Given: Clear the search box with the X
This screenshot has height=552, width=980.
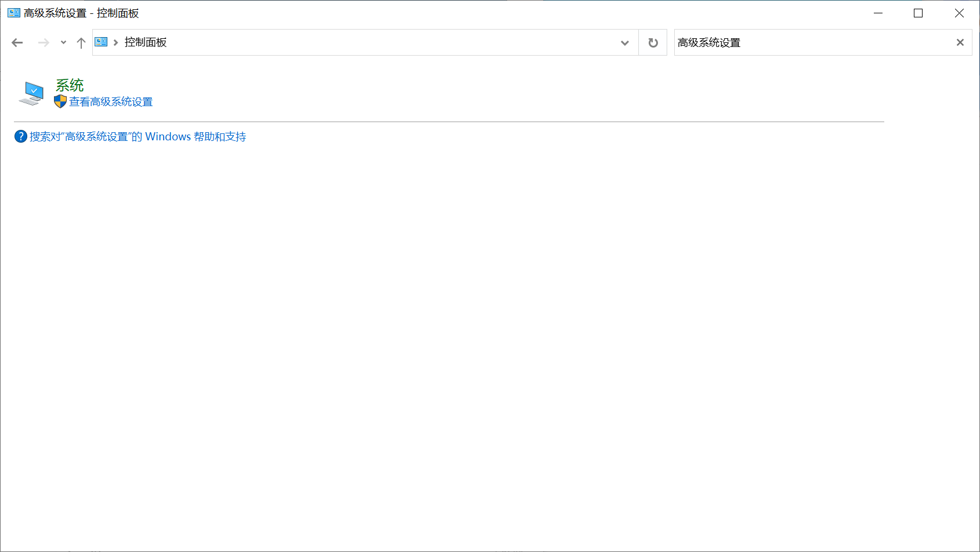Looking at the screenshot, I should 960,42.
